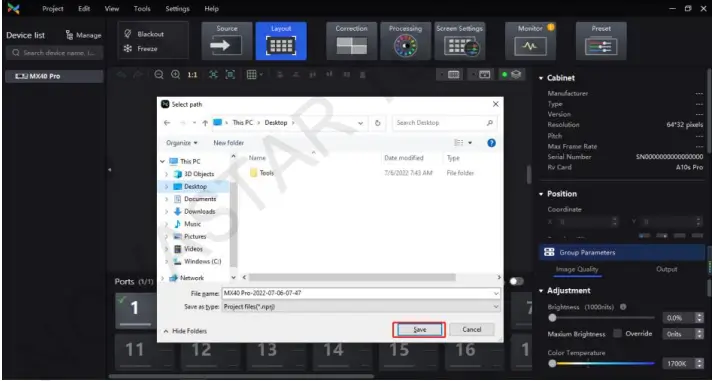Click the zoom in magnifier icon
The height and width of the screenshot is (381, 712).
click(175, 75)
